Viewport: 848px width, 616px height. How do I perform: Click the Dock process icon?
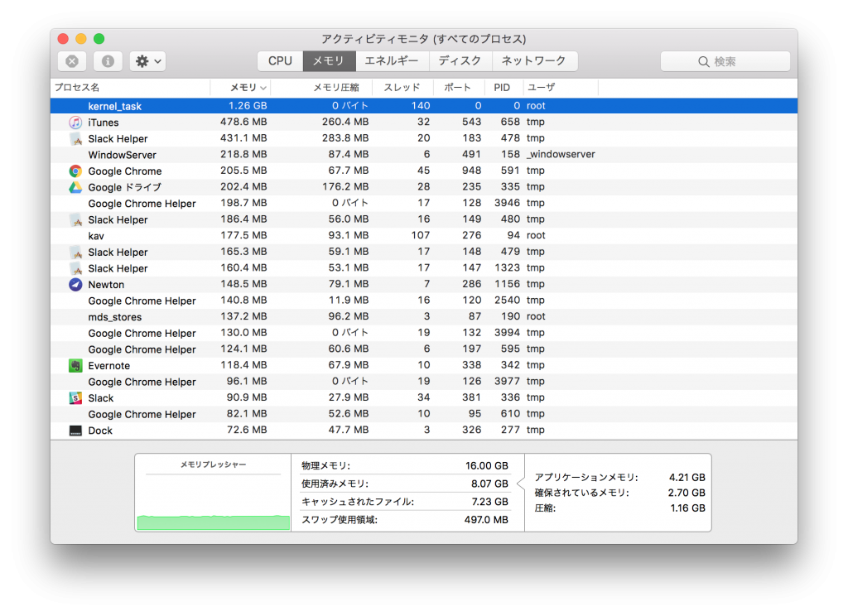[75, 431]
